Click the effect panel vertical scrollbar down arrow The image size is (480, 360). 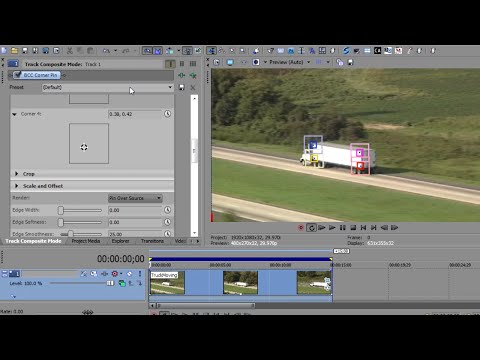[x=194, y=233]
